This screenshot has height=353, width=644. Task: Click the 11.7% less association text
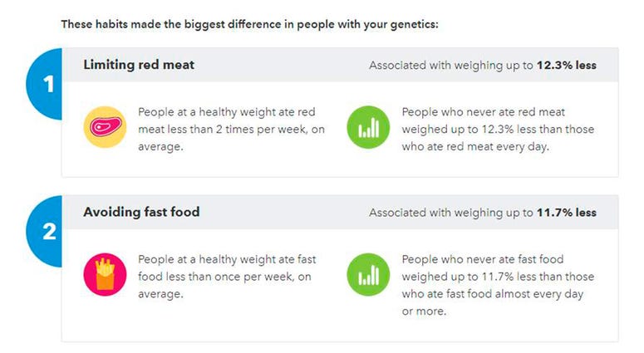coord(567,213)
